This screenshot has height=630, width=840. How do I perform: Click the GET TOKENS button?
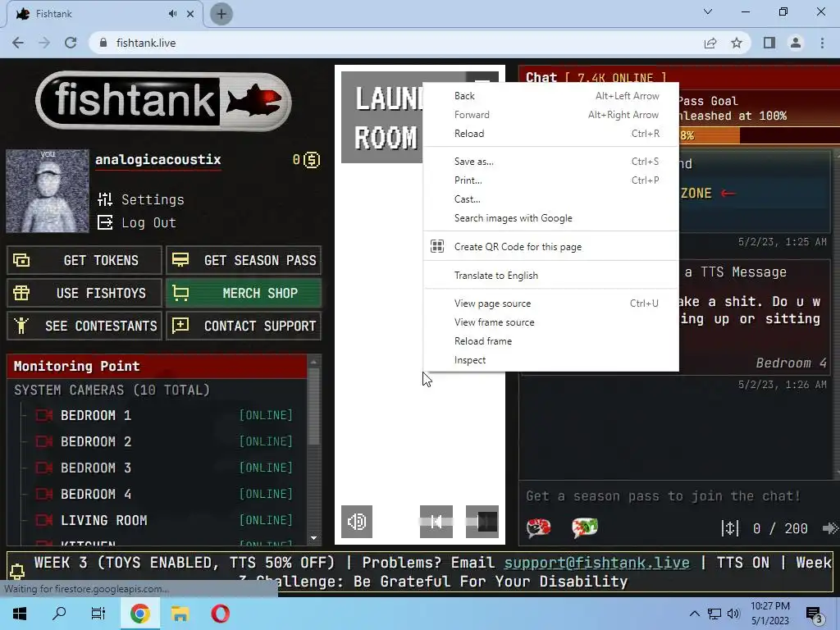(84, 260)
